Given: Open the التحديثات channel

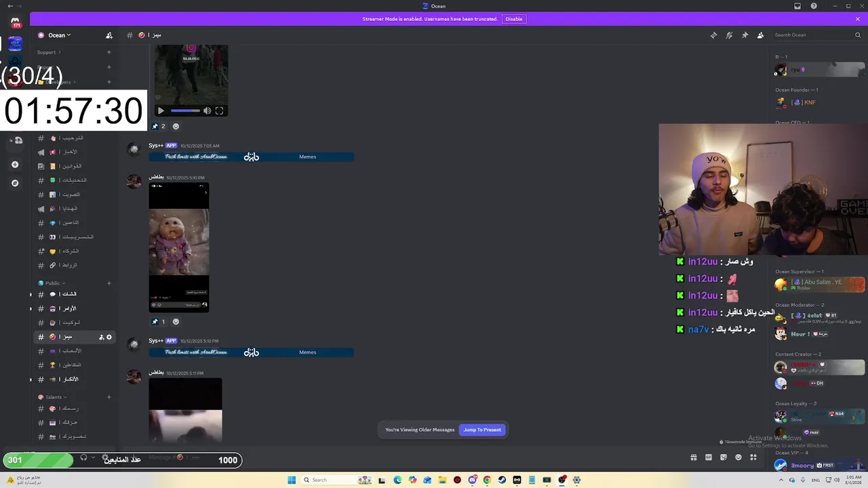Looking at the screenshot, I should [x=75, y=180].
